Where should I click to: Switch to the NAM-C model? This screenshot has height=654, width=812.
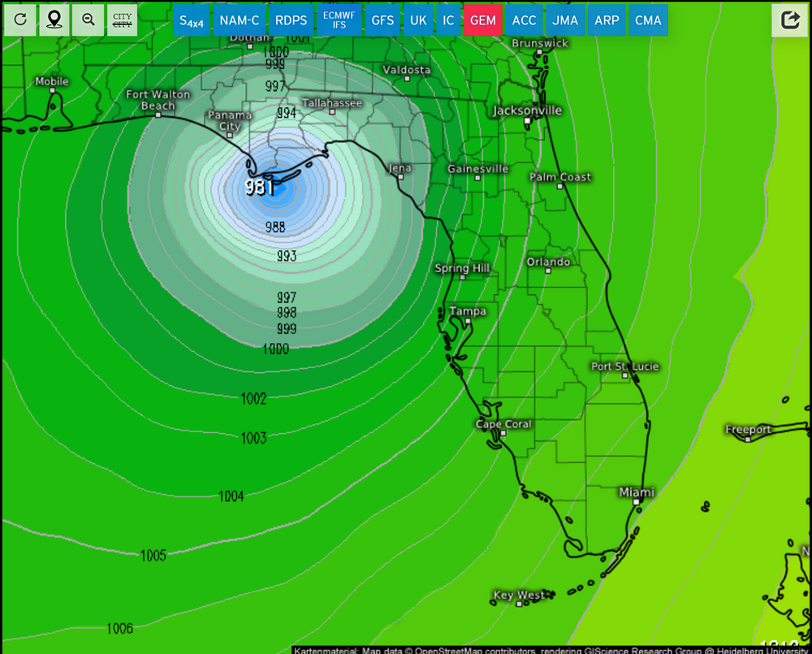240,21
